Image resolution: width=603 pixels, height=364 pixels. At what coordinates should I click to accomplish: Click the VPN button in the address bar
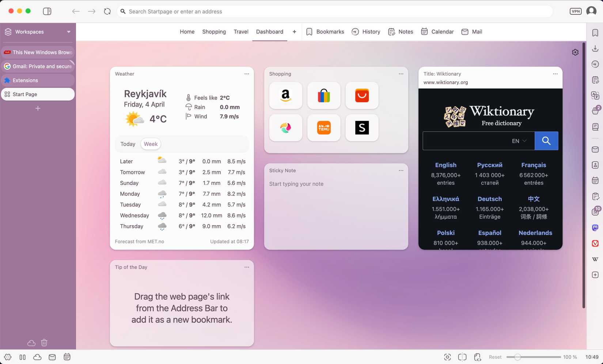(575, 11)
